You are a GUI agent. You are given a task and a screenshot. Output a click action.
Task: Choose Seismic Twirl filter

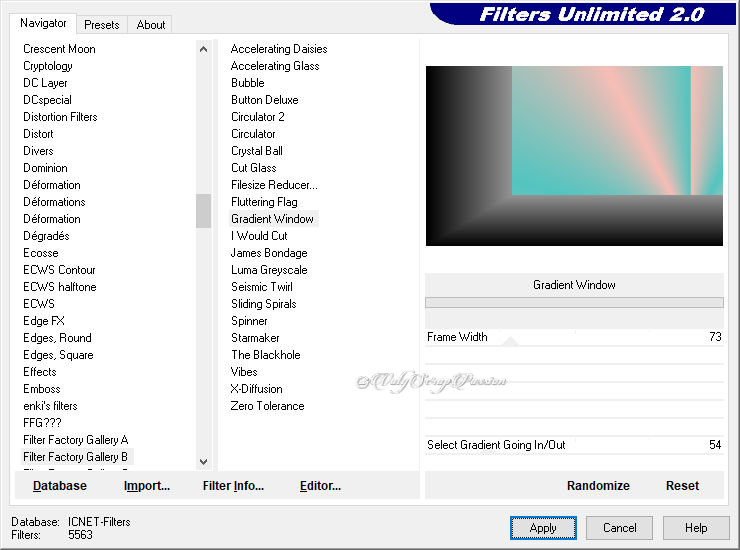262,287
